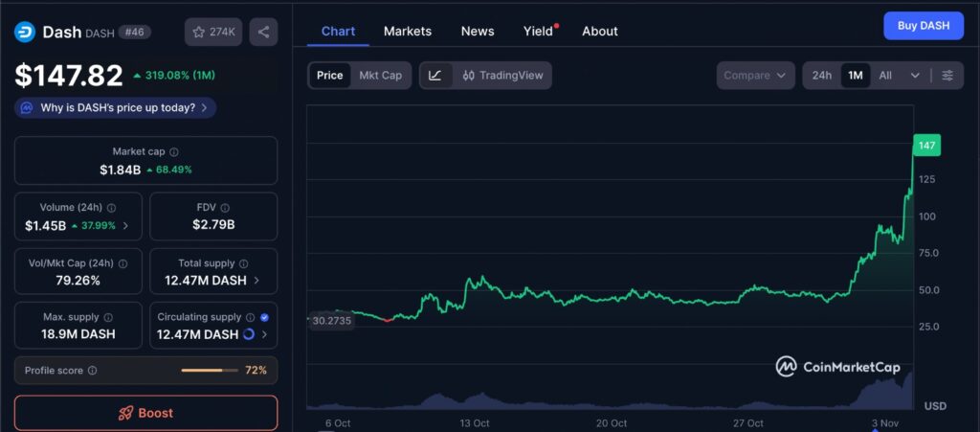The height and width of the screenshot is (432, 980).
Task: Switch to TradingView chart mode
Action: (502, 76)
